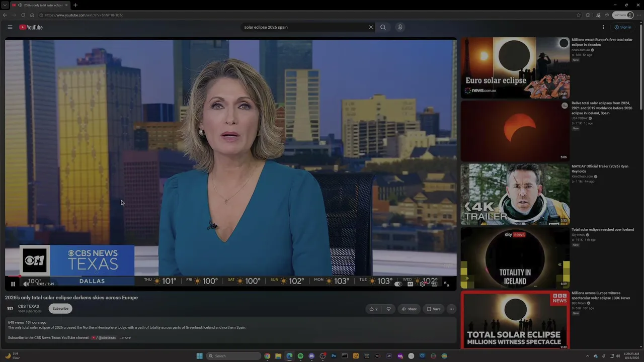
Task: Open Euro solar eclipse video thumbnail
Action: pos(515,67)
